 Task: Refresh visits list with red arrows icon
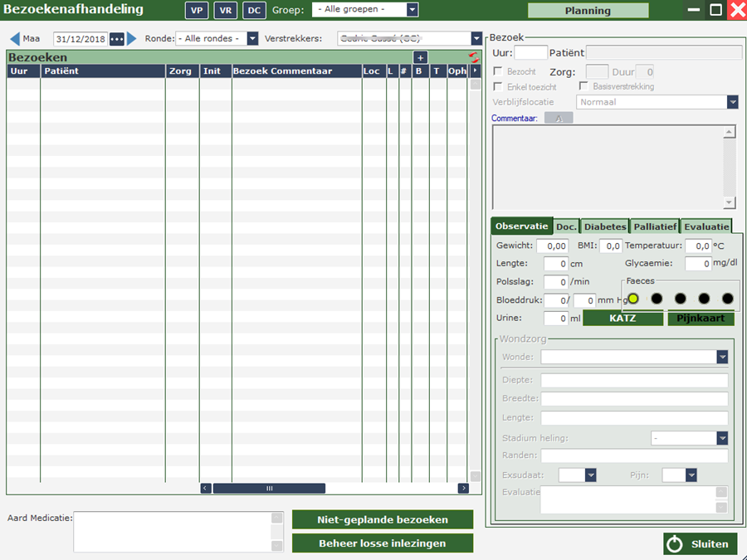tap(474, 57)
